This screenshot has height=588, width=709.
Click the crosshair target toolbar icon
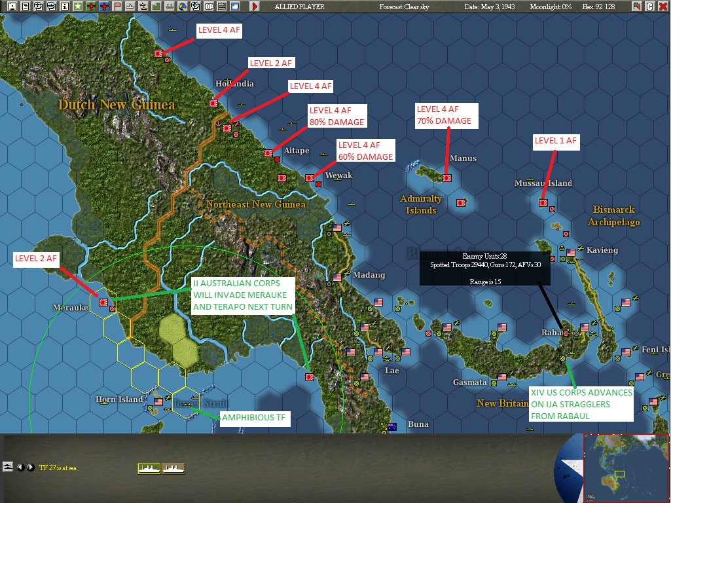coord(195,7)
